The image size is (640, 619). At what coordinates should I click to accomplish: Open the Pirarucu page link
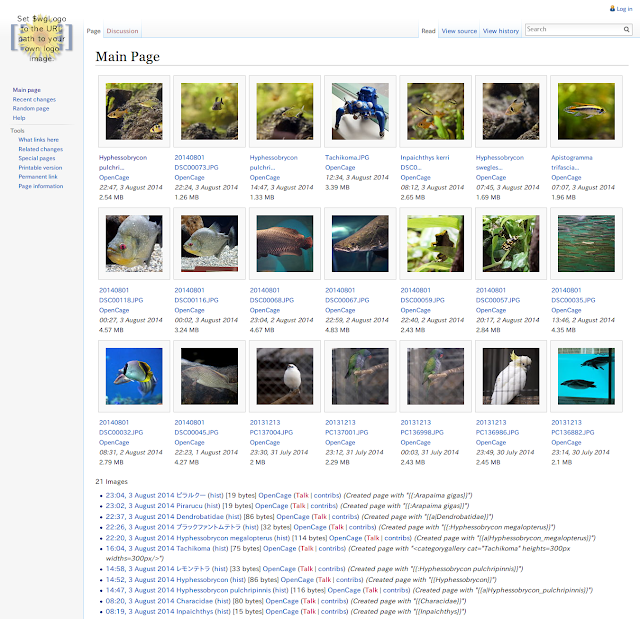click(189, 506)
